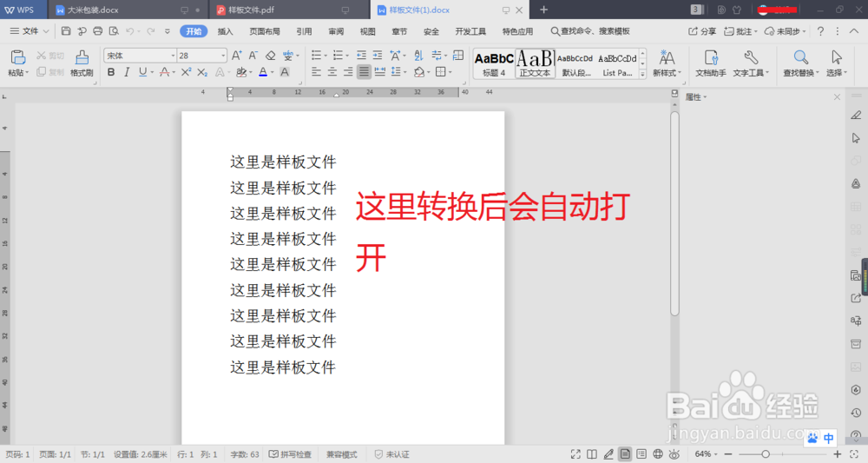Enable eye protection mode icon in status bar
The width and height of the screenshot is (868, 463).
click(x=674, y=454)
